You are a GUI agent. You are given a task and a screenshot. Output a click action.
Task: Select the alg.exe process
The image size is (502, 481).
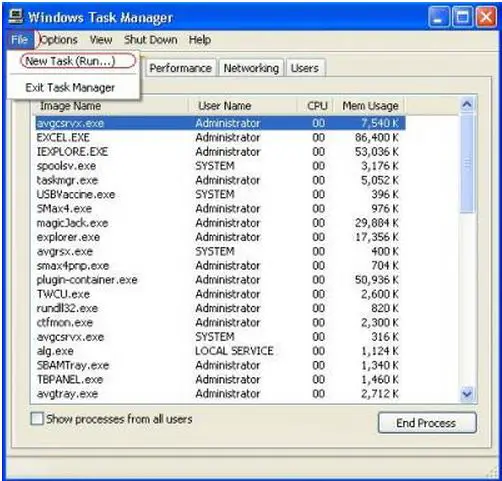click(220, 351)
